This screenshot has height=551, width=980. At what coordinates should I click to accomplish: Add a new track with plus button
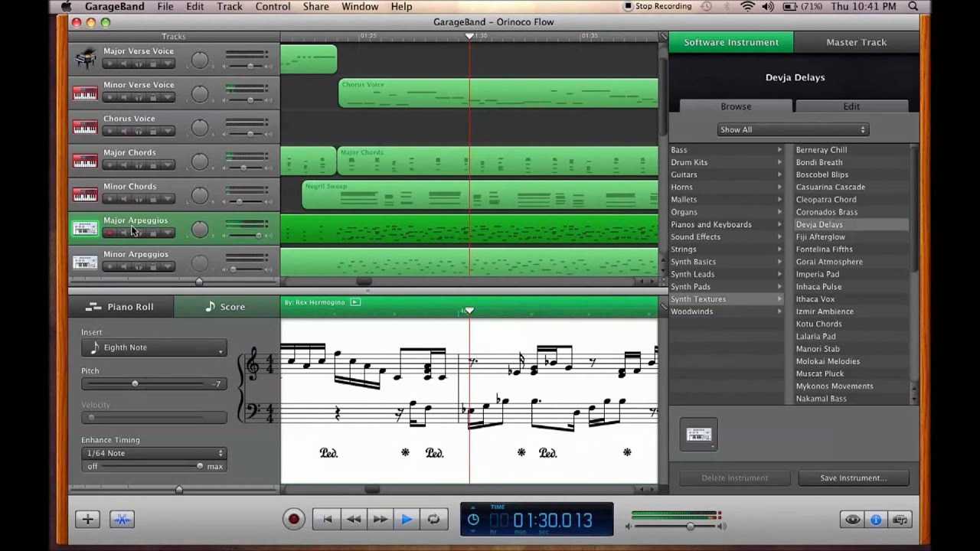[87, 520]
